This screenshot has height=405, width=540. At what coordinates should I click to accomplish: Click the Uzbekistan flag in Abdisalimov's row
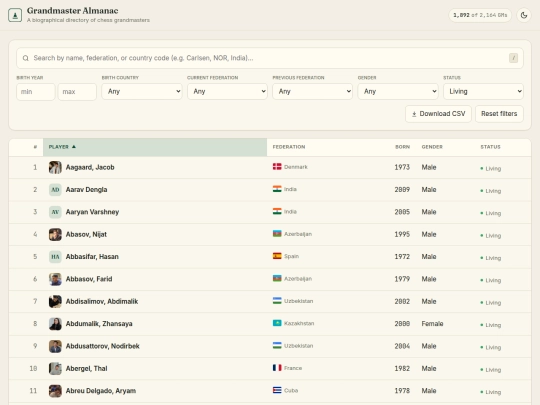[x=277, y=301]
